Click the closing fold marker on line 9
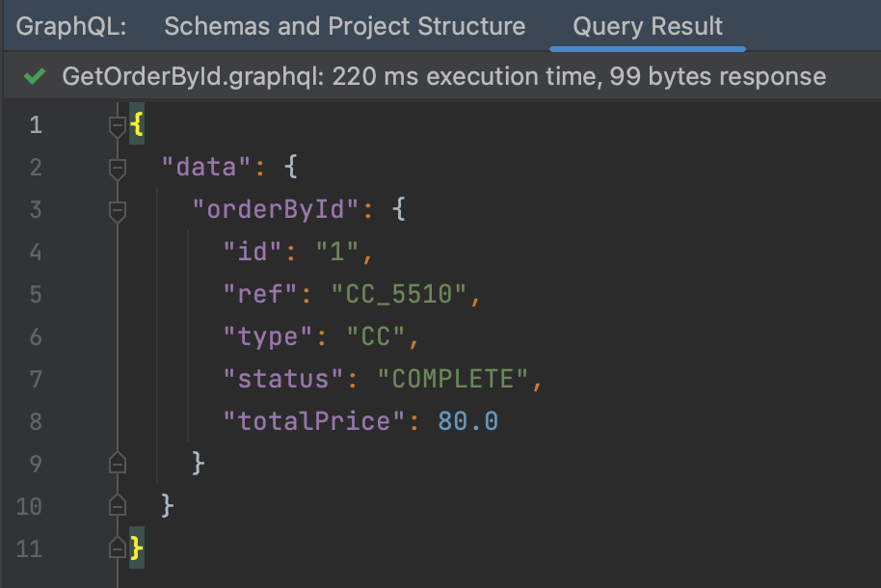 click(x=118, y=464)
